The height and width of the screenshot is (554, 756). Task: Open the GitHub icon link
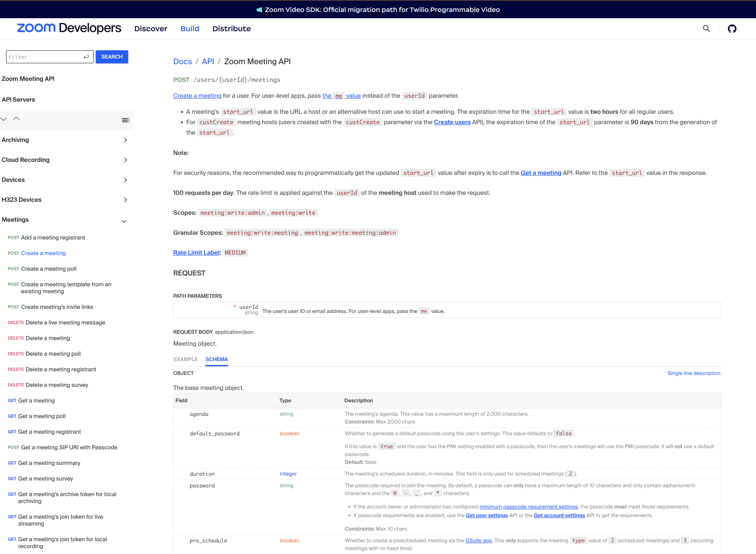(732, 29)
